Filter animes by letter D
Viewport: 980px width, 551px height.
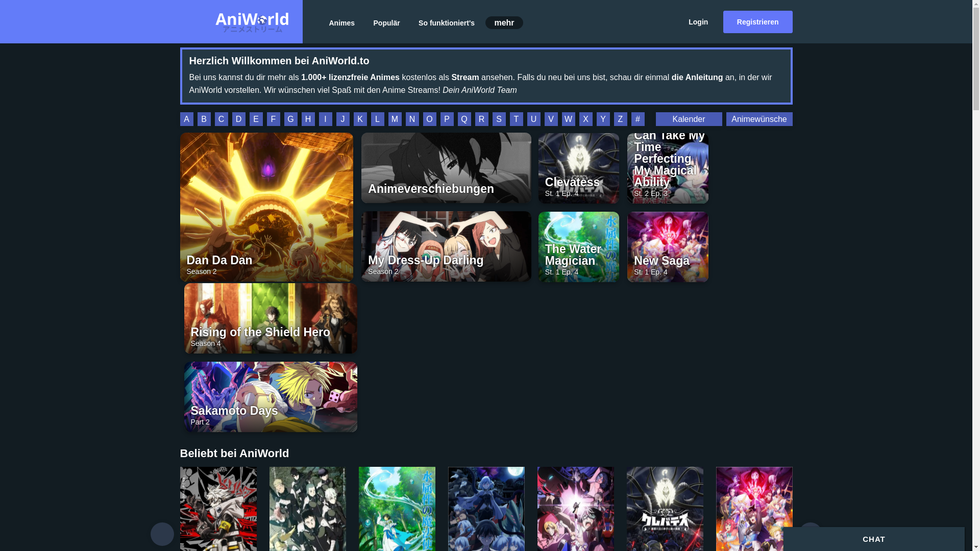coord(238,119)
